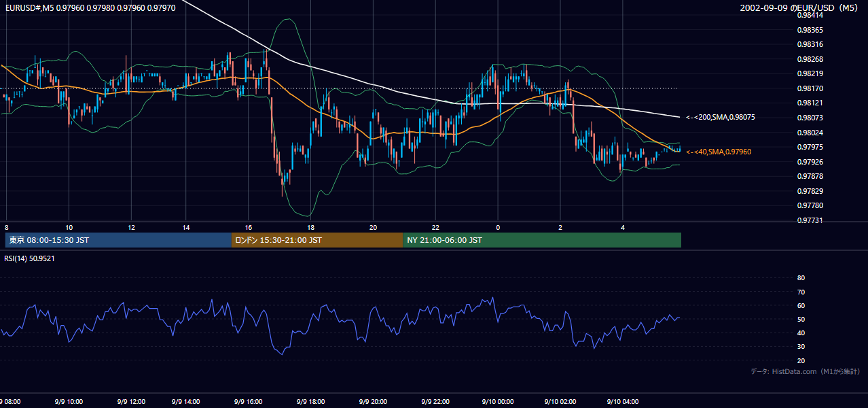Click hour label 14 under the price chart
Screen dimensions: 868x408
point(186,228)
